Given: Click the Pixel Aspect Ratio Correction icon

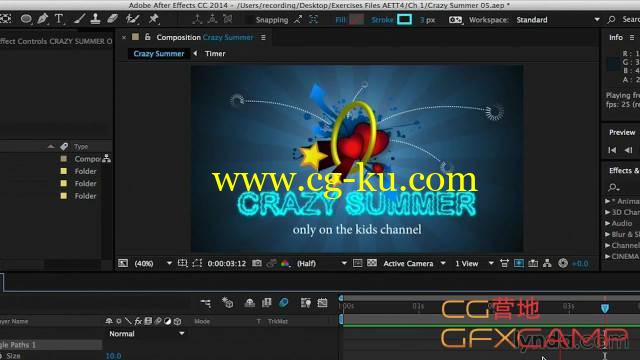Looking at the screenshot, I should [x=504, y=263].
